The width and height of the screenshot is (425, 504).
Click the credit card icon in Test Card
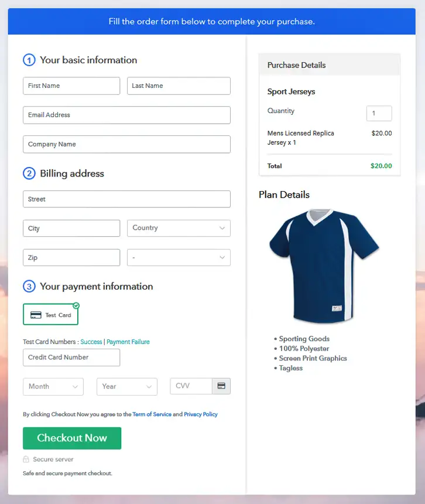[x=36, y=315]
